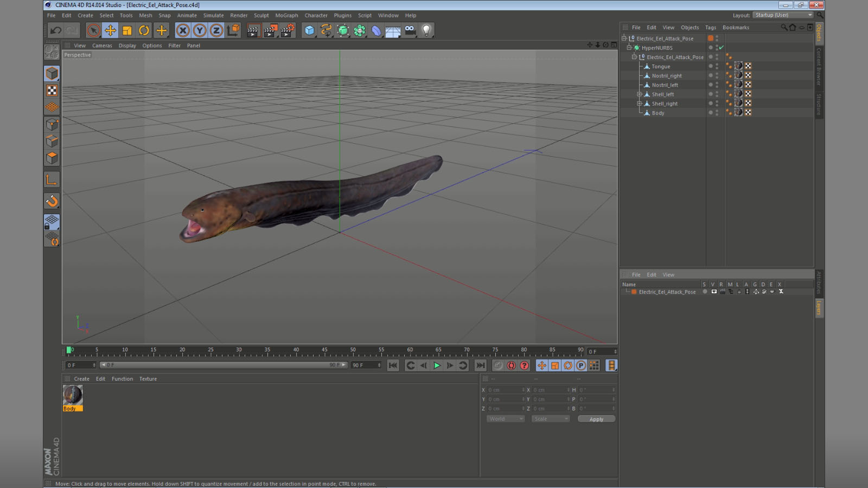Click Body material thumbnail

73,395
